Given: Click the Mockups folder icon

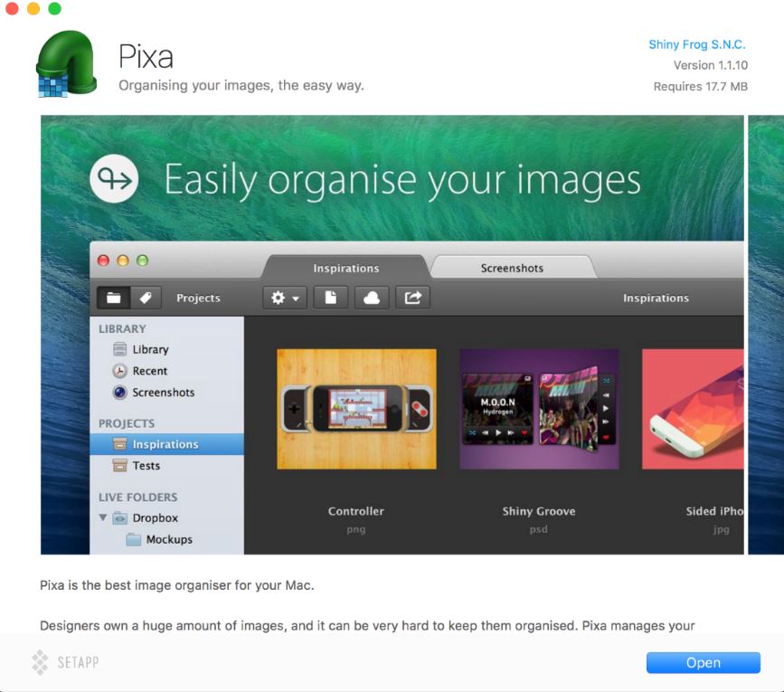Looking at the screenshot, I should [x=134, y=539].
